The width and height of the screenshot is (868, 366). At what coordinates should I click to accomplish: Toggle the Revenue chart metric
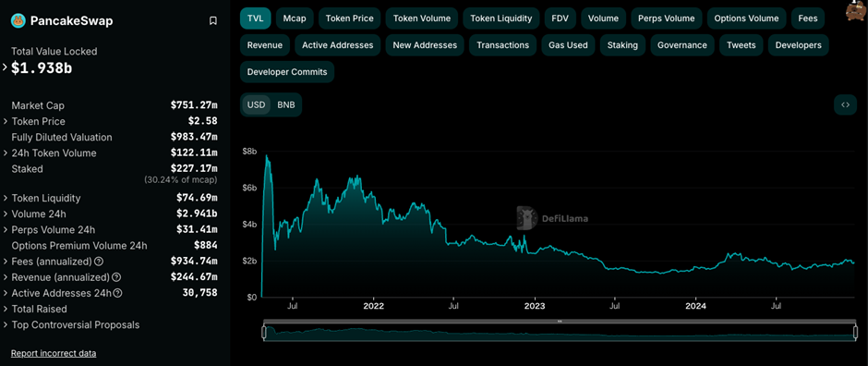pos(265,45)
